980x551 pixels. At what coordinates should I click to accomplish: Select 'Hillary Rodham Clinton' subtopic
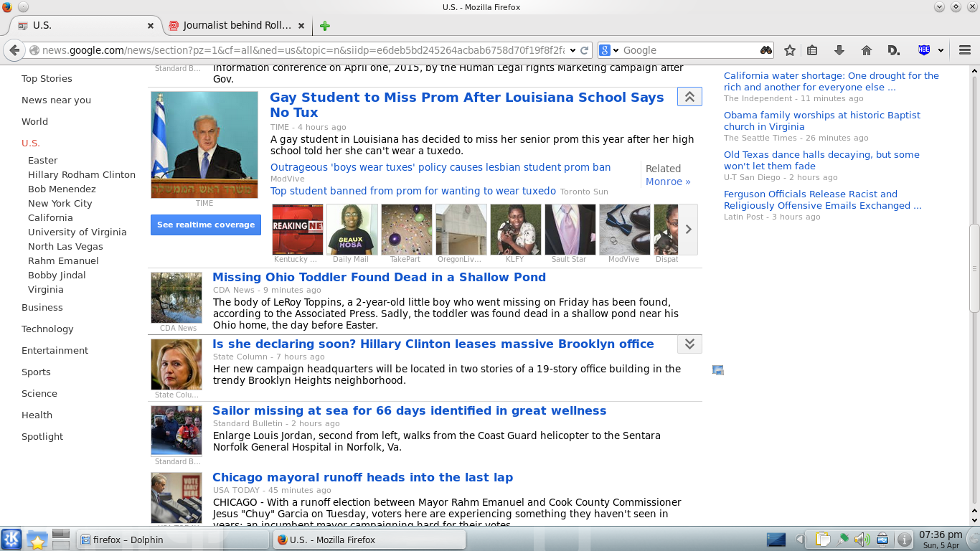point(82,174)
